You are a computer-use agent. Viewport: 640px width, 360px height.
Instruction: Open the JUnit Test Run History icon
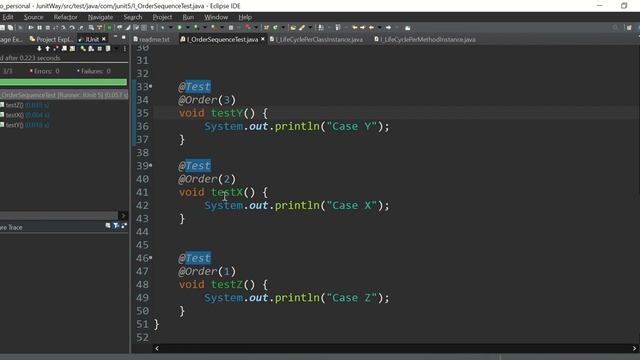[108, 49]
